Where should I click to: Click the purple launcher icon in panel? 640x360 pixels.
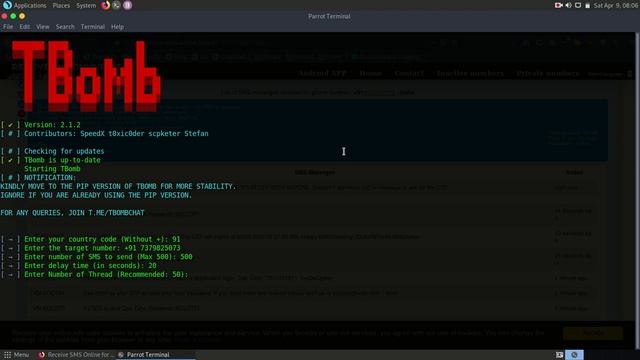pos(127,5)
